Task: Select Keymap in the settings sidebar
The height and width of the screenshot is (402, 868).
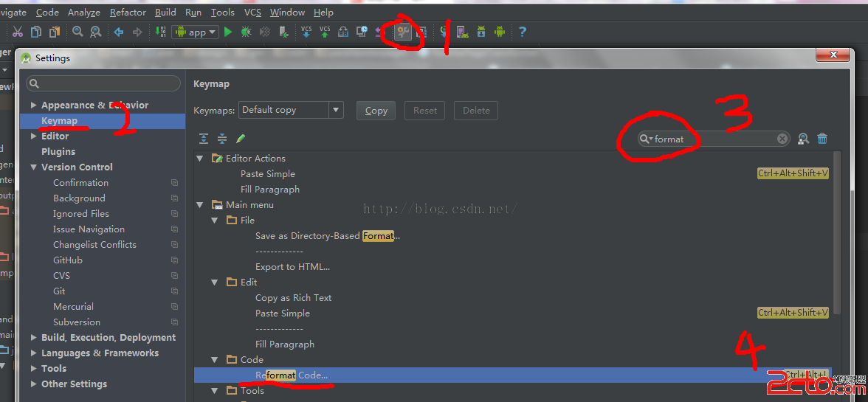Action: coord(103,120)
